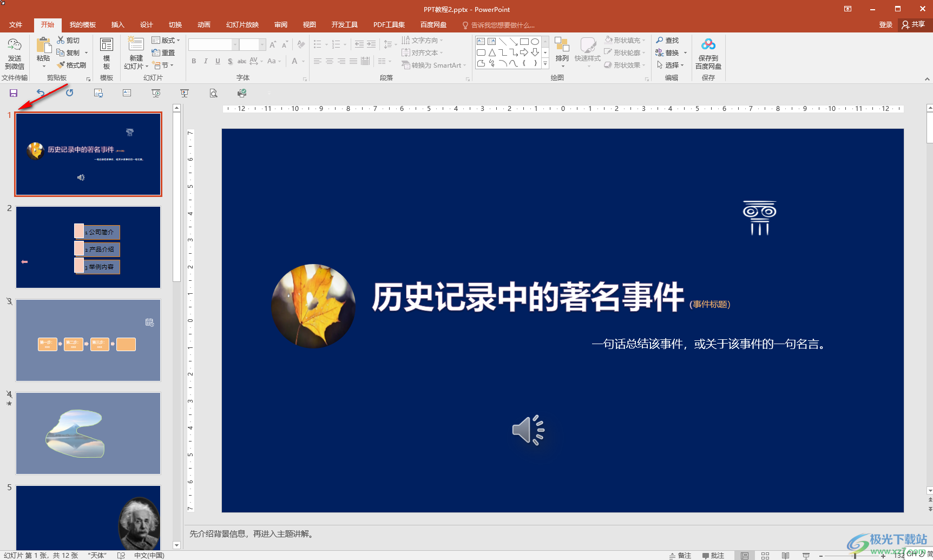The height and width of the screenshot is (560, 933).
Task: Select the oval shape in gallery
Action: point(535,41)
